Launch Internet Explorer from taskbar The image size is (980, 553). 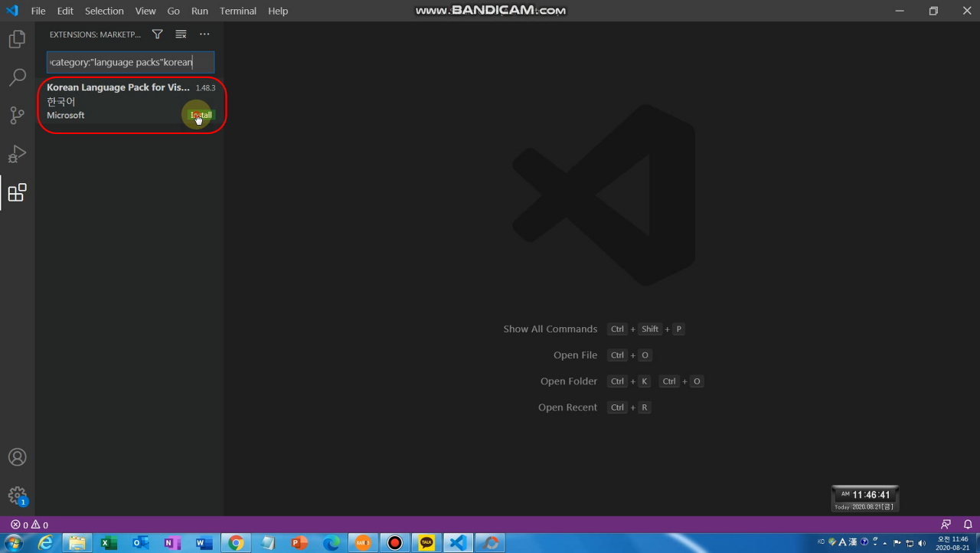point(46,543)
